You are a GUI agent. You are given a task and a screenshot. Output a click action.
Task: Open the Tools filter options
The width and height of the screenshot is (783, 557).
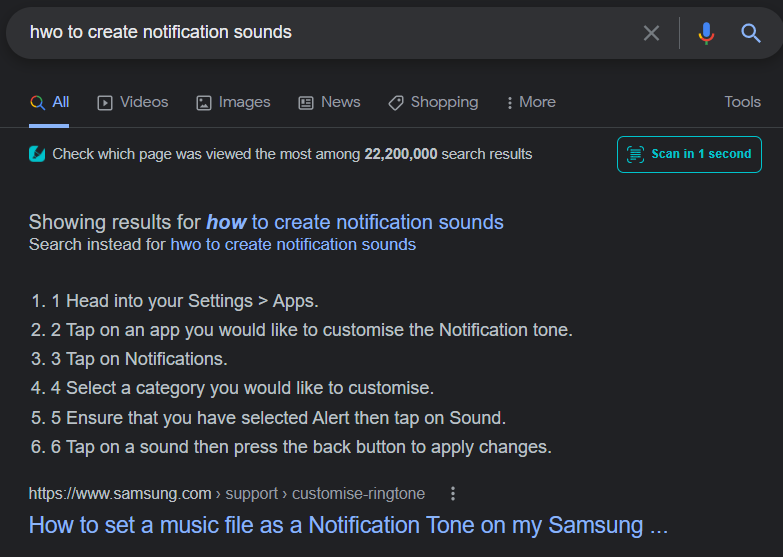click(742, 102)
